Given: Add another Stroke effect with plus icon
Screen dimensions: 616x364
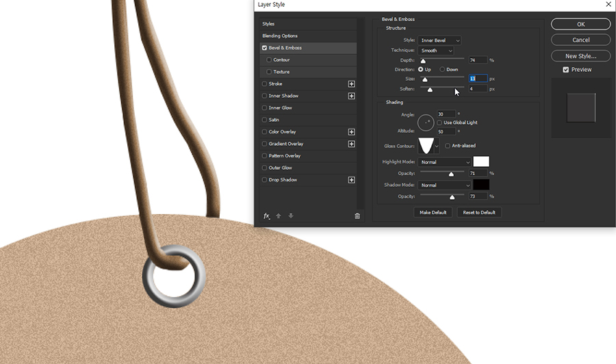Looking at the screenshot, I should 352,84.
